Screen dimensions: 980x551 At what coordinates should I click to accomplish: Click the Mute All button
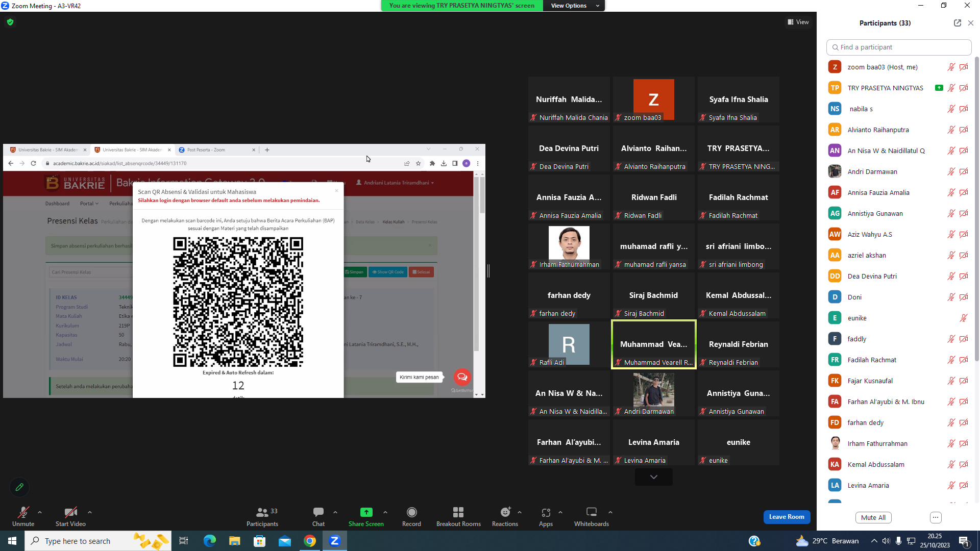[873, 517]
